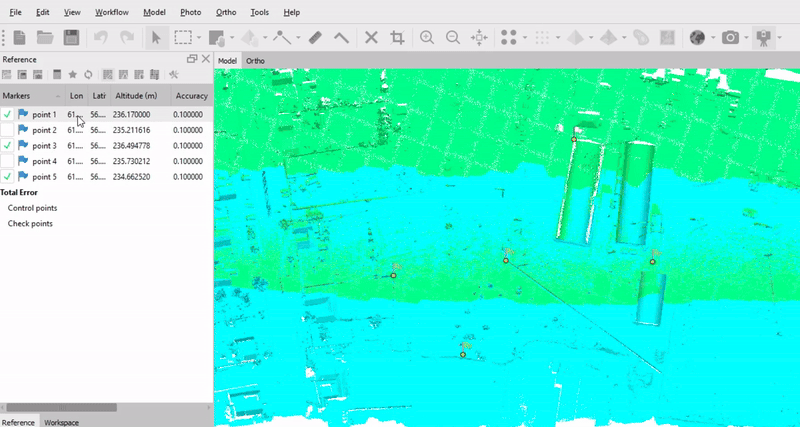
Task: Click the Crop selection icon
Action: [397, 37]
